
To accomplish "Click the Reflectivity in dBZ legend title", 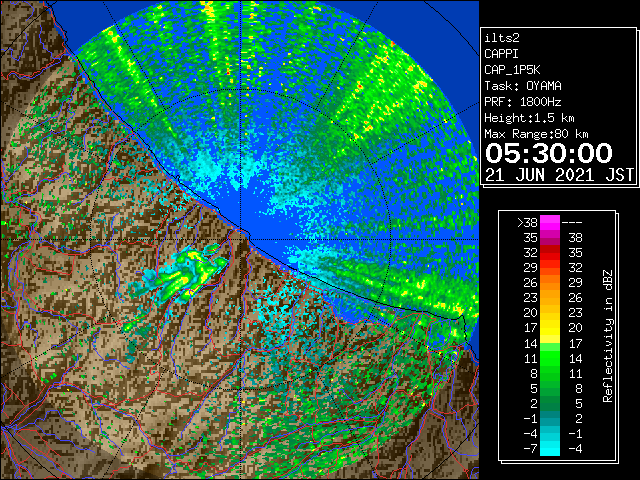I will point(607,336).
